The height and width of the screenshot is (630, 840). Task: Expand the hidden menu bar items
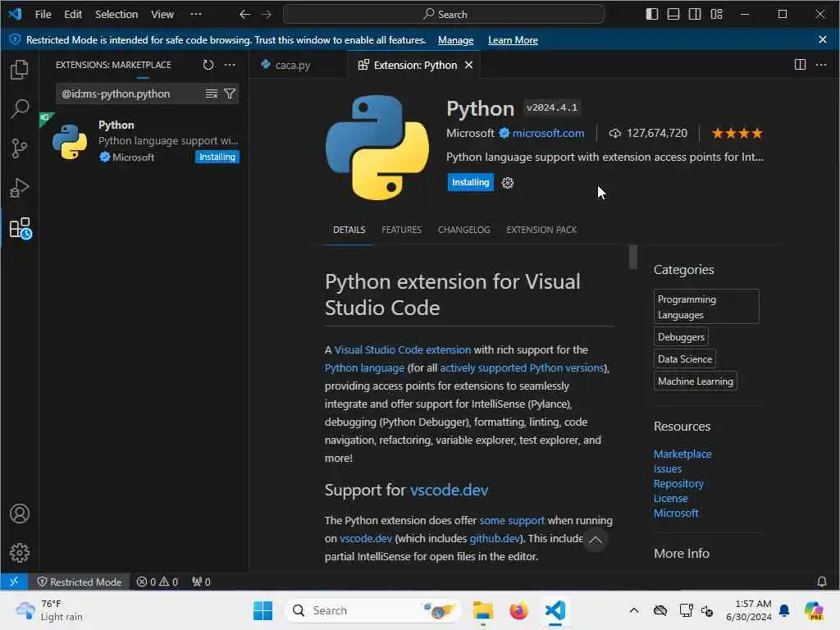click(195, 14)
